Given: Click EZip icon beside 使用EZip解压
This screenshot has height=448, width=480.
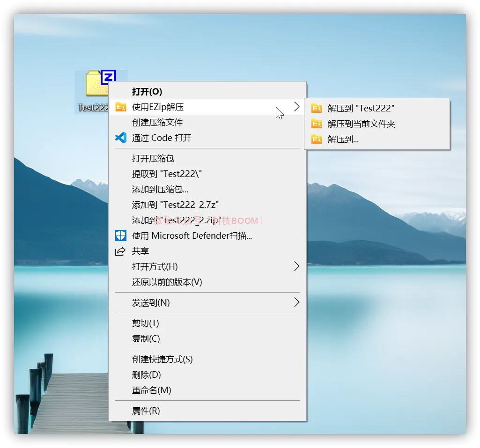Looking at the screenshot, I should pos(121,107).
